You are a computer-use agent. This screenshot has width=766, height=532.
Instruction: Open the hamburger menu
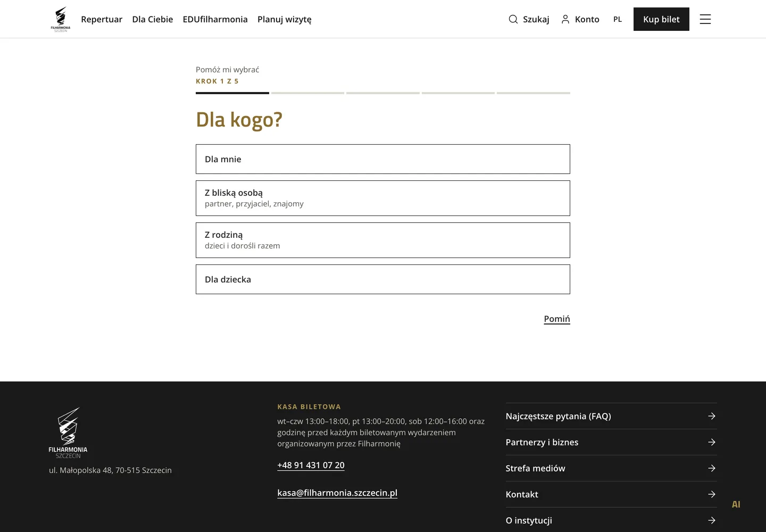(705, 19)
